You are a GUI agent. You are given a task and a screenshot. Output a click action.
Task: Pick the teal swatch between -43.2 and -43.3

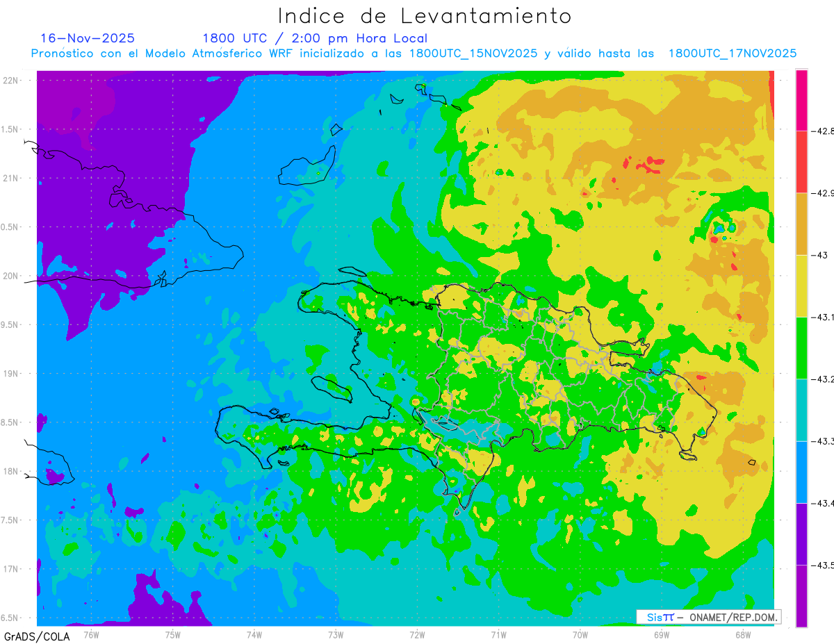click(x=801, y=410)
